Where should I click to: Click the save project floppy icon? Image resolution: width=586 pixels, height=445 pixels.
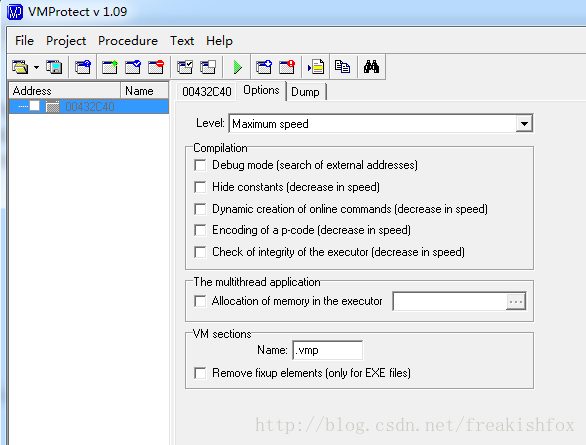(54, 67)
